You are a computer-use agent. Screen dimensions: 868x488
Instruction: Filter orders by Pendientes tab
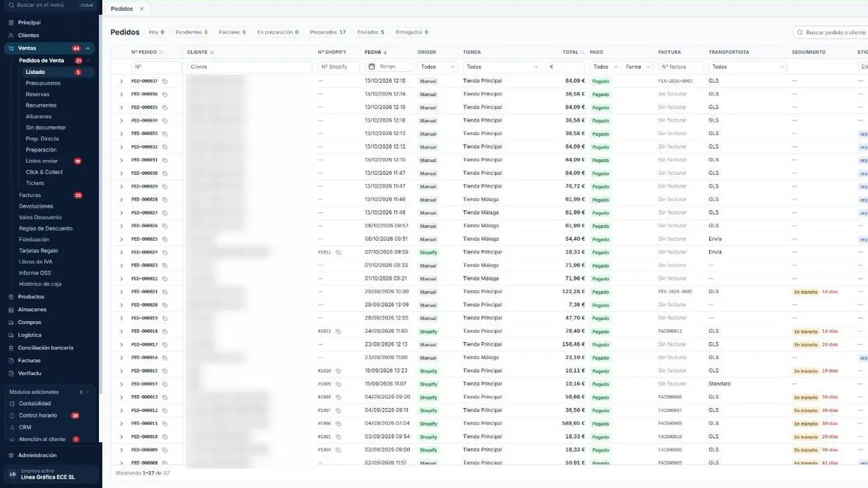click(x=191, y=32)
